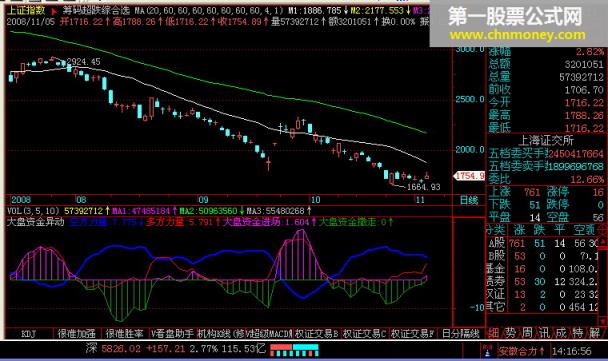Click the www.chnmoney.com link
This screenshot has height=361, width=608.
tap(517, 35)
